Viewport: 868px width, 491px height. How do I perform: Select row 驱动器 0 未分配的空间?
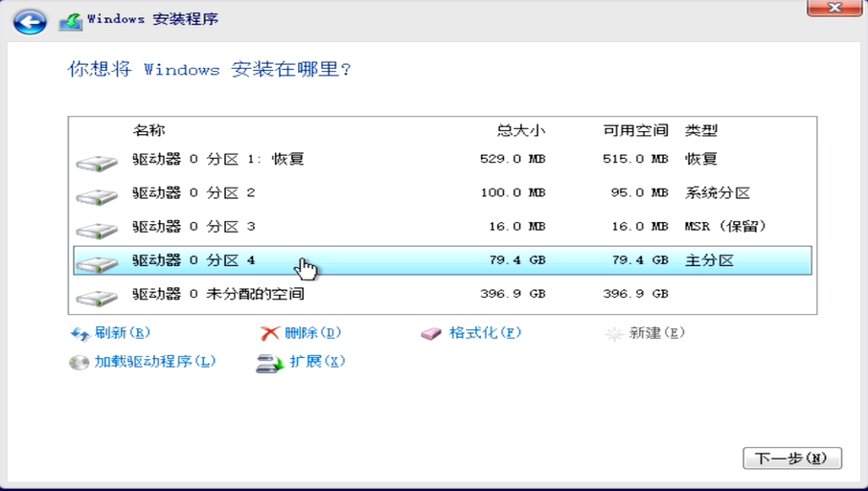443,294
